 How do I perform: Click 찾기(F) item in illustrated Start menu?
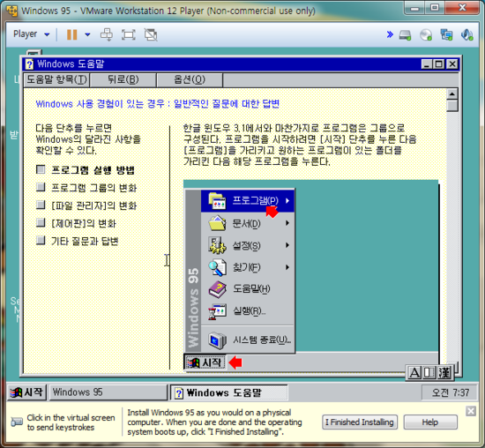248,267
